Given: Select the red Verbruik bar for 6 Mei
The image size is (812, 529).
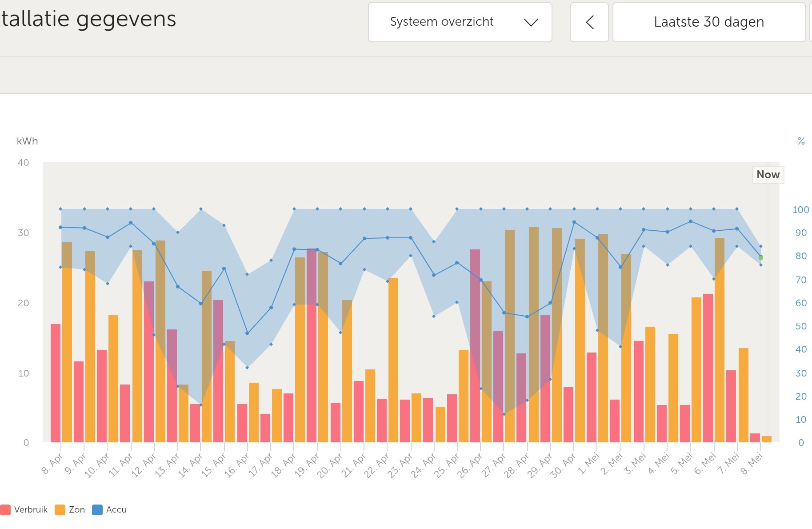Looking at the screenshot, I should pyautogui.click(x=708, y=369).
